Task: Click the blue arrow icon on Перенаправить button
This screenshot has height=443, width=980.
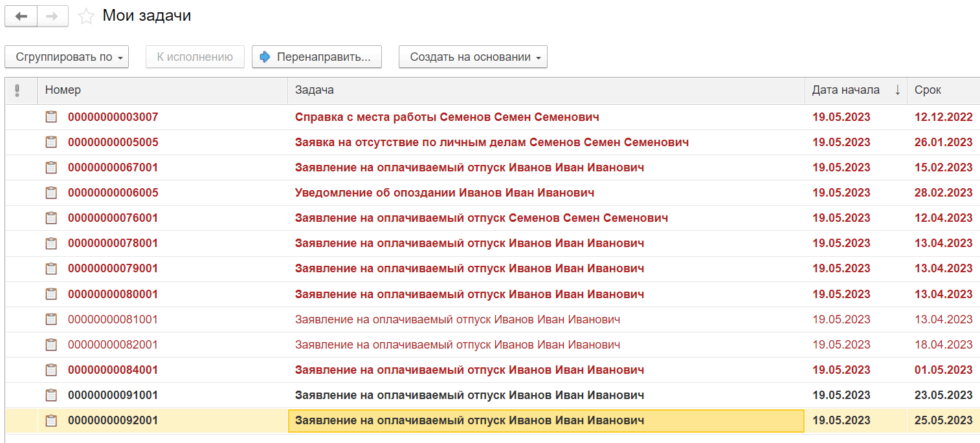Action: [x=265, y=57]
